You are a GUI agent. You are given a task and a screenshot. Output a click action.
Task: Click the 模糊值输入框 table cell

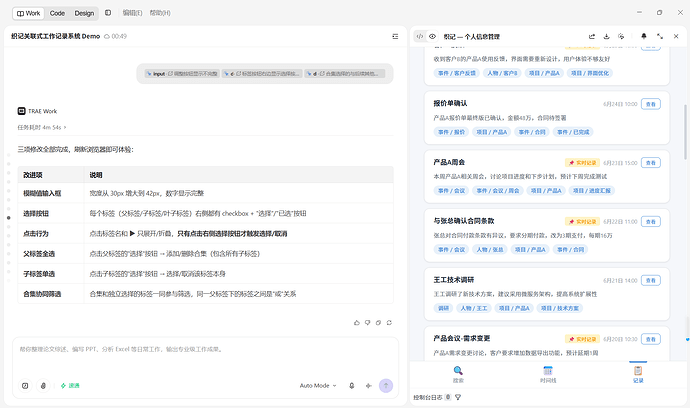click(x=51, y=193)
